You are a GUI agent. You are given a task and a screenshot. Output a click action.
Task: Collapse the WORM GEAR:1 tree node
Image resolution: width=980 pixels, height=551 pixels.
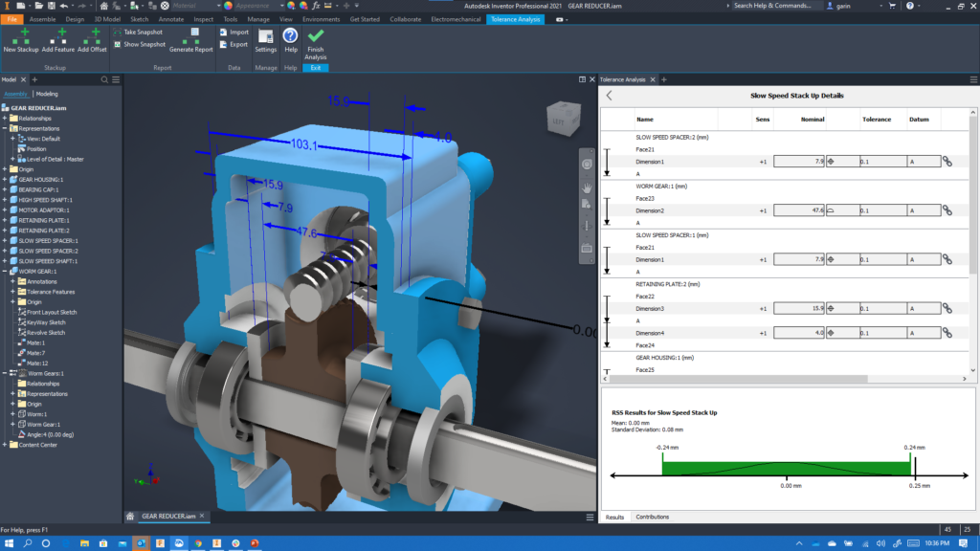[7, 269]
